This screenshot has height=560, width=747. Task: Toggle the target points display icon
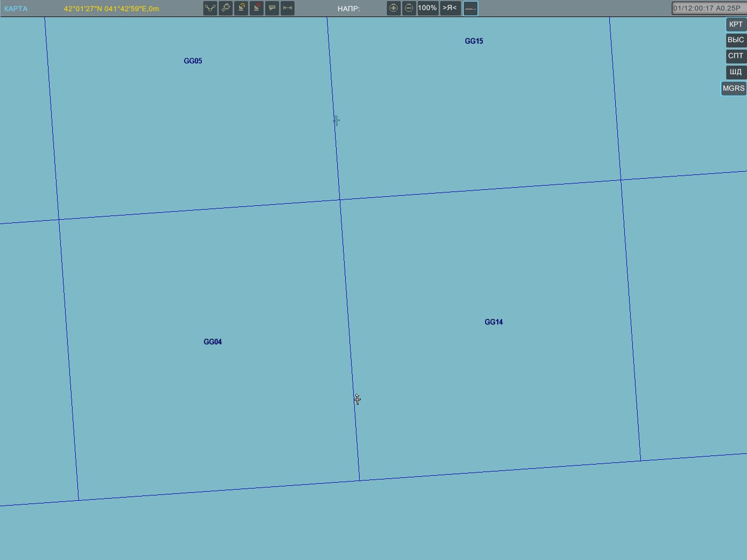click(226, 8)
